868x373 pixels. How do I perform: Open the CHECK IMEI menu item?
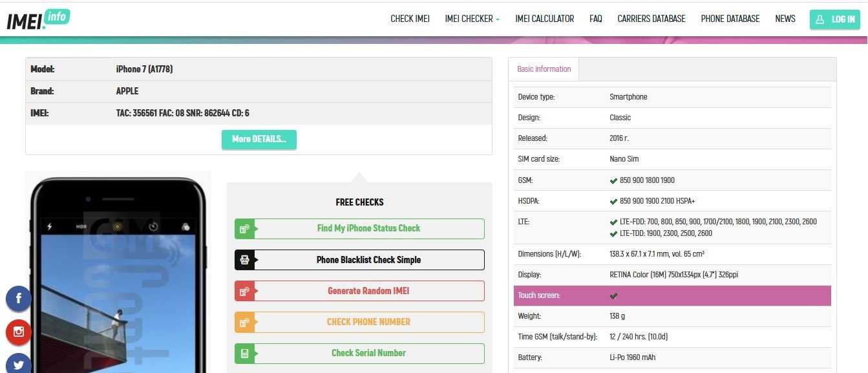pyautogui.click(x=410, y=19)
